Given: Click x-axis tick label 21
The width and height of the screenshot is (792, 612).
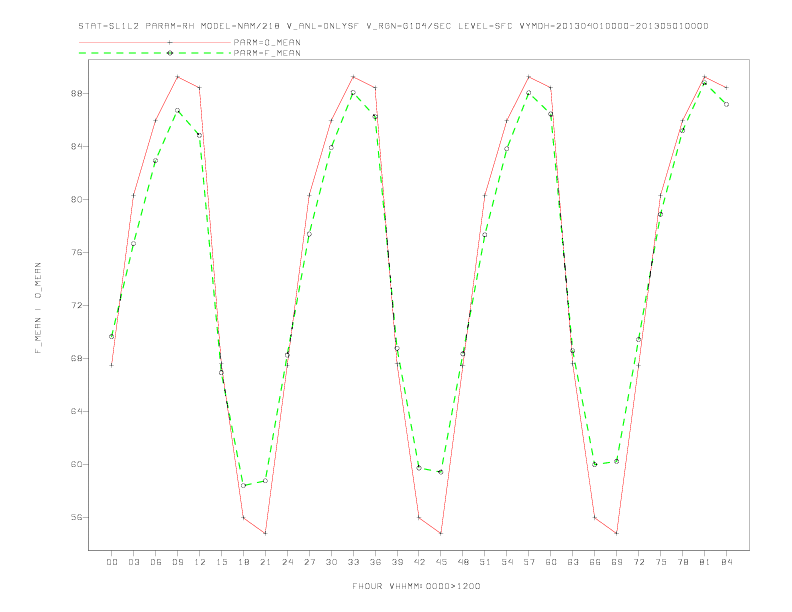Looking at the screenshot, I should [x=265, y=562].
